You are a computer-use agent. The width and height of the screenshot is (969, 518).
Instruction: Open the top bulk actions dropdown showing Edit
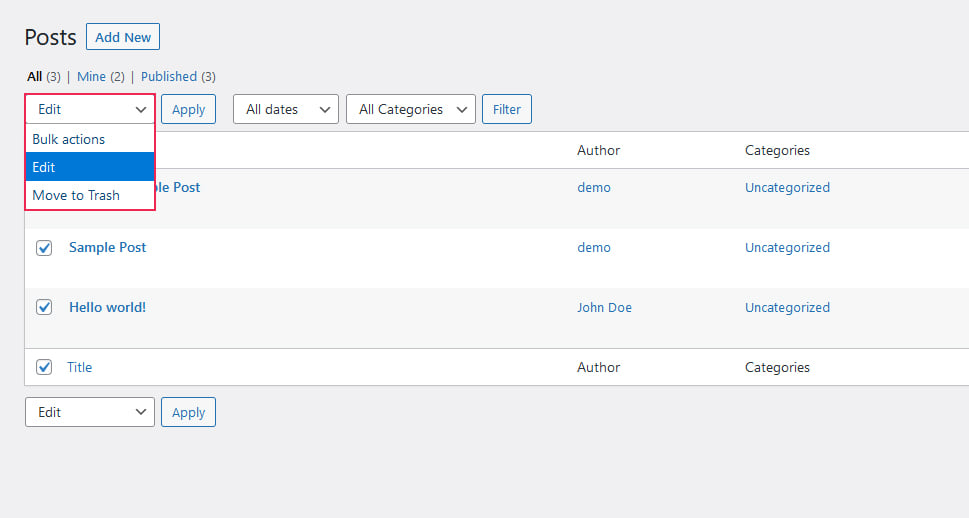(90, 109)
